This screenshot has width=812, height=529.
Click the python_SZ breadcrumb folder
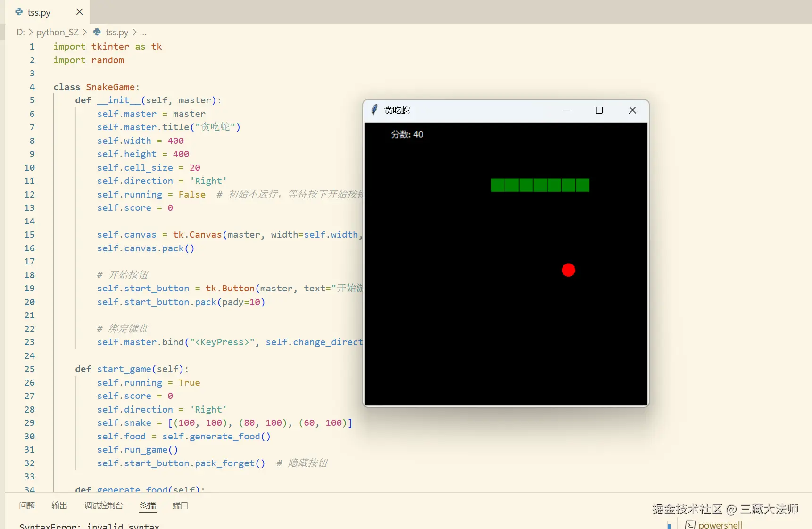58,32
